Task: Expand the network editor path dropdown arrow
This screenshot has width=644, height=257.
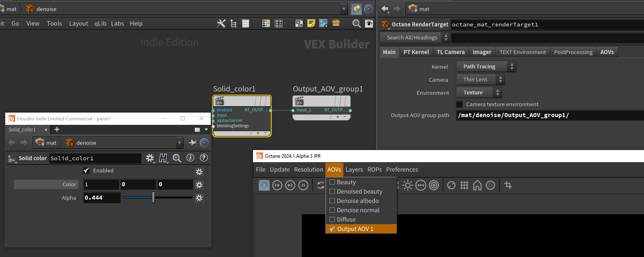Action: click(344, 9)
